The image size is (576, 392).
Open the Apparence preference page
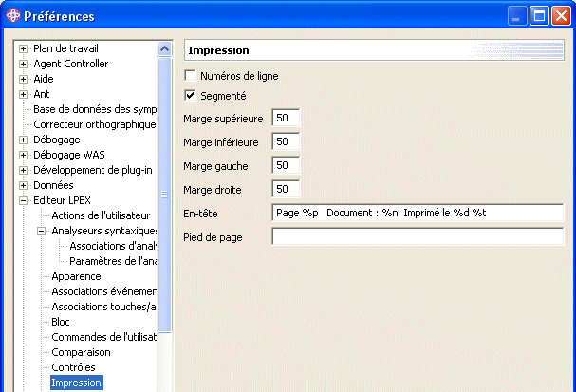(76, 276)
